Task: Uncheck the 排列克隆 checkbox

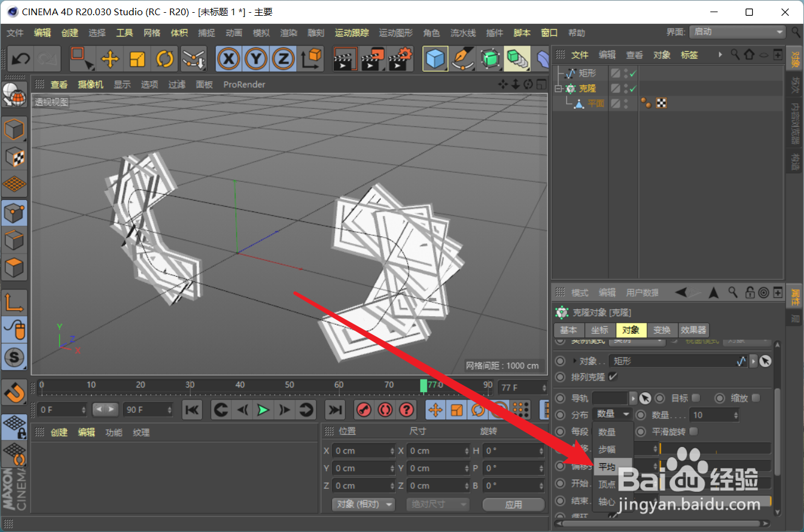Action: click(x=612, y=376)
